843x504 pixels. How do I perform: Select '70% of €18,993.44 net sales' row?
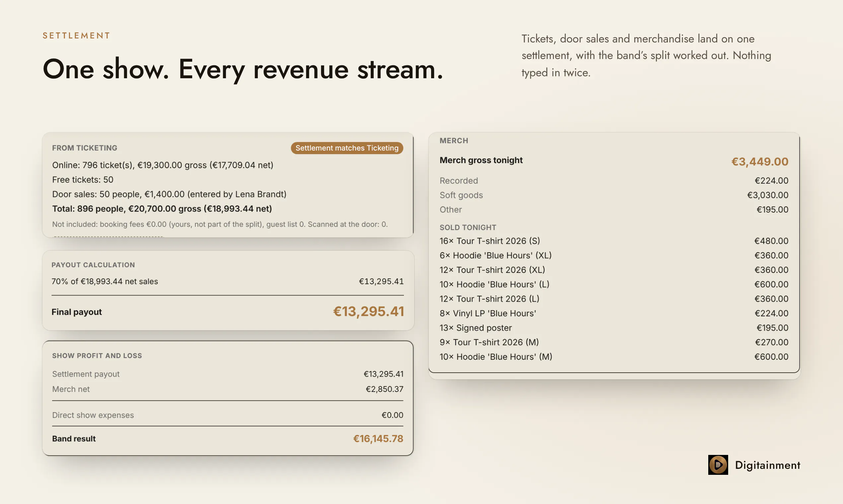tap(228, 282)
